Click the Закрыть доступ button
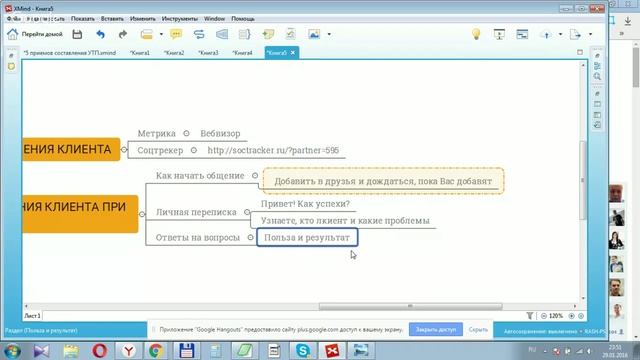640x360 pixels. [x=436, y=329]
